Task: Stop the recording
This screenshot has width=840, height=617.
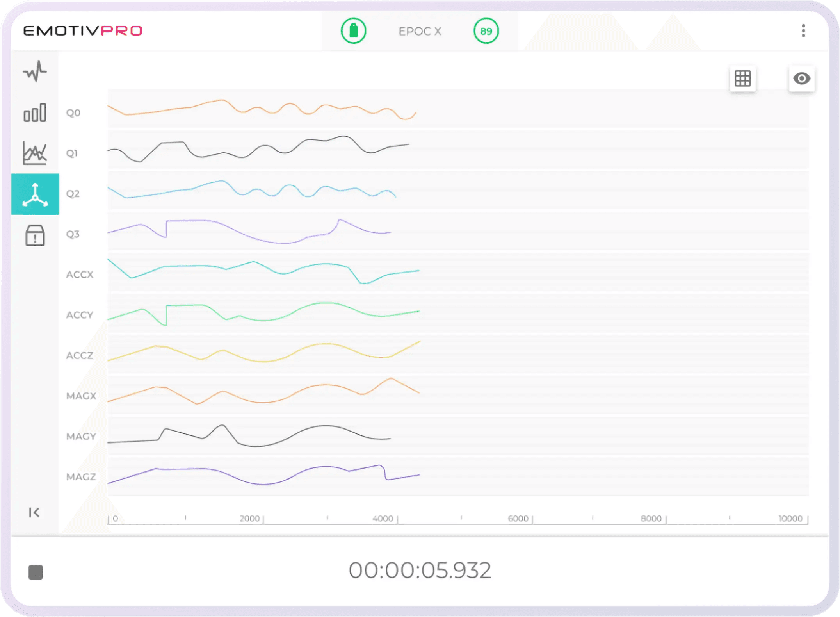Action: coord(36,572)
